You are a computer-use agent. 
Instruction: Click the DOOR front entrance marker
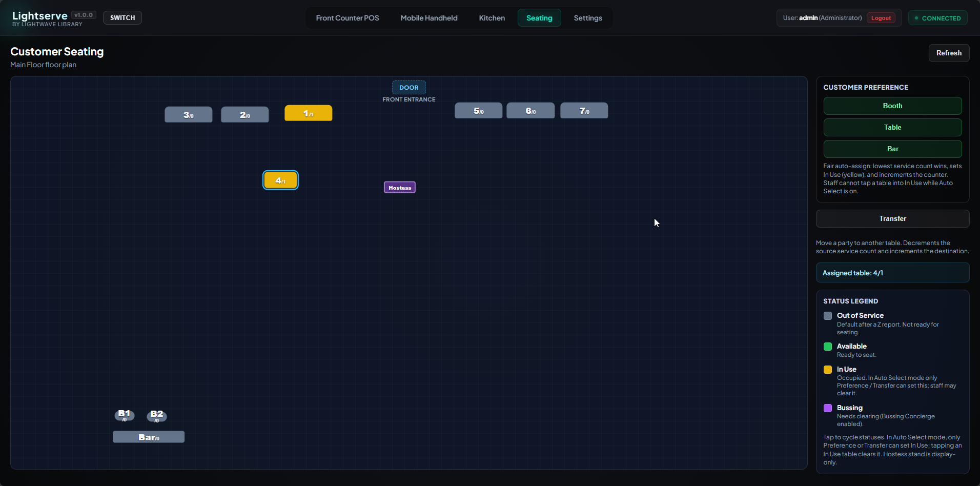(409, 88)
